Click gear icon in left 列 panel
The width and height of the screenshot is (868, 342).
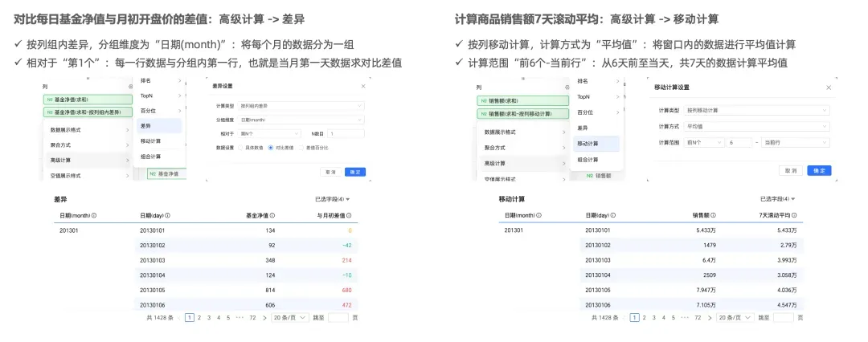131,87
